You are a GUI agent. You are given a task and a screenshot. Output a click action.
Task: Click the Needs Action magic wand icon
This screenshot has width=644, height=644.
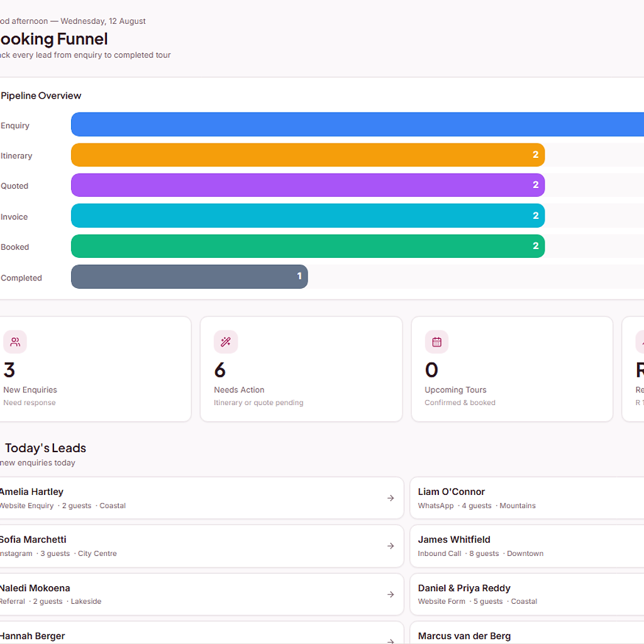tap(226, 341)
